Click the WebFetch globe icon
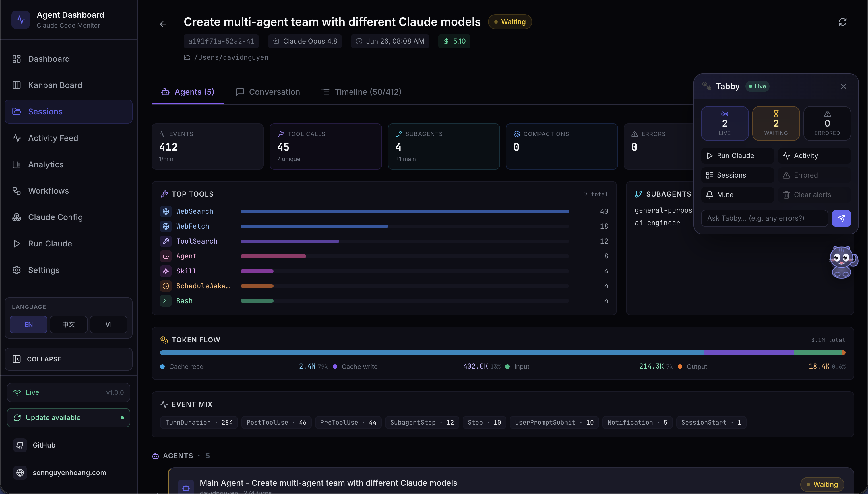 coord(166,226)
